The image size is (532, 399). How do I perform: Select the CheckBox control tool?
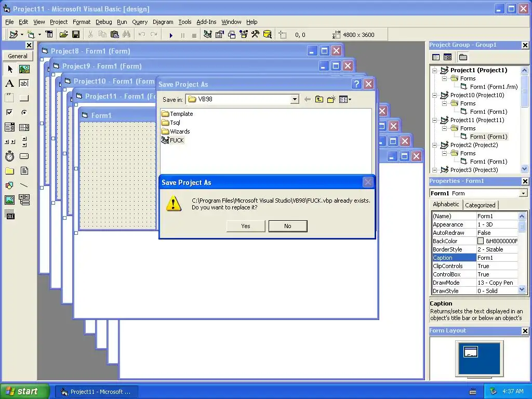(x=10, y=112)
